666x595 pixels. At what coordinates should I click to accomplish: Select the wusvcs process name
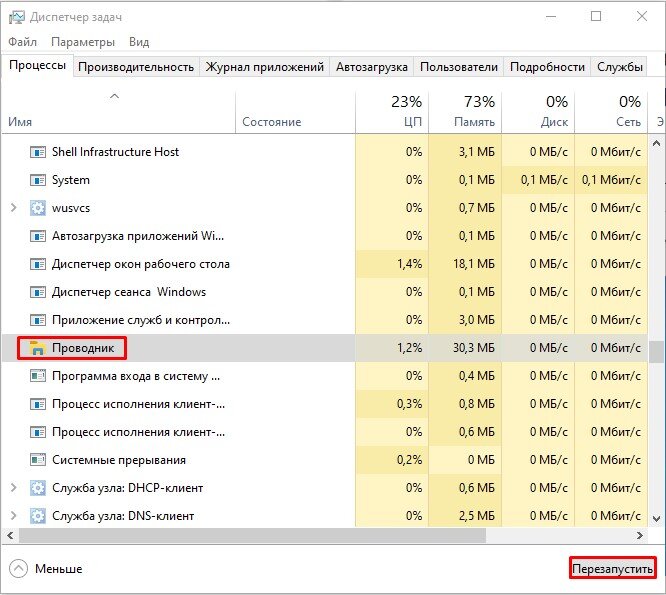(71, 208)
